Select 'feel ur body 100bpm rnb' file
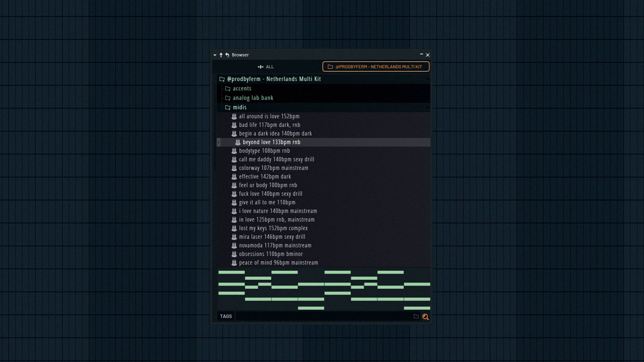This screenshot has height=362, width=644. pyautogui.click(x=323, y=185)
